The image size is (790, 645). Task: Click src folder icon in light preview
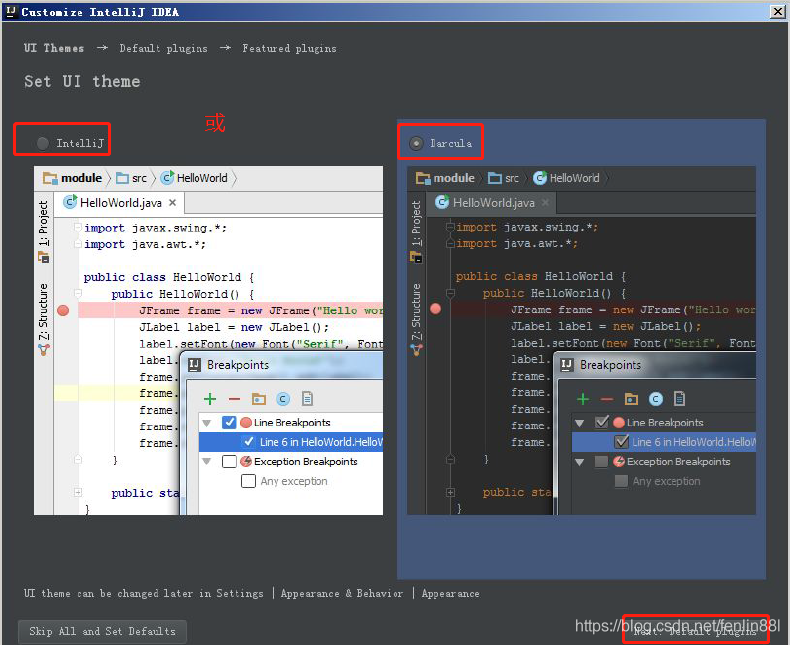[x=122, y=178]
